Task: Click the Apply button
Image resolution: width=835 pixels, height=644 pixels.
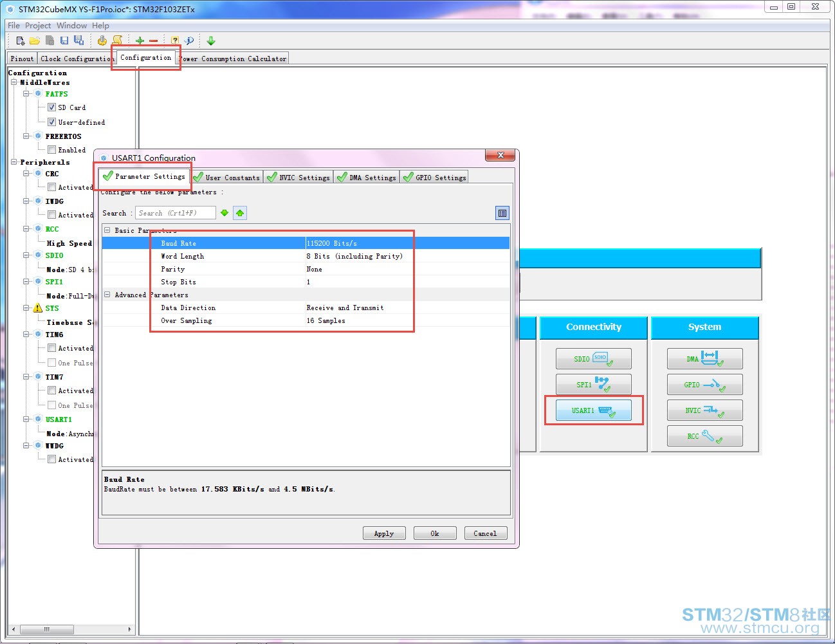Action: pyautogui.click(x=383, y=533)
